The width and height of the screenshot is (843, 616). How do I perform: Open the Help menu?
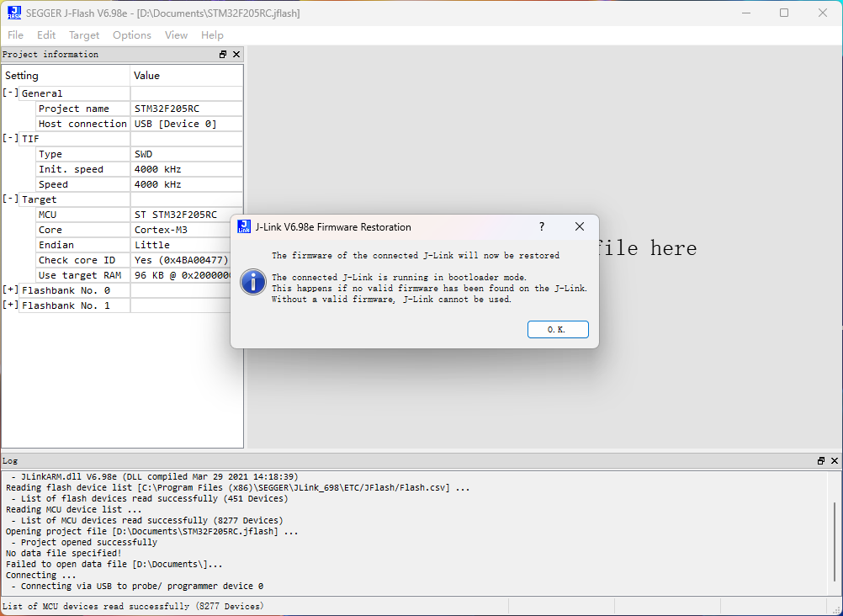[212, 35]
